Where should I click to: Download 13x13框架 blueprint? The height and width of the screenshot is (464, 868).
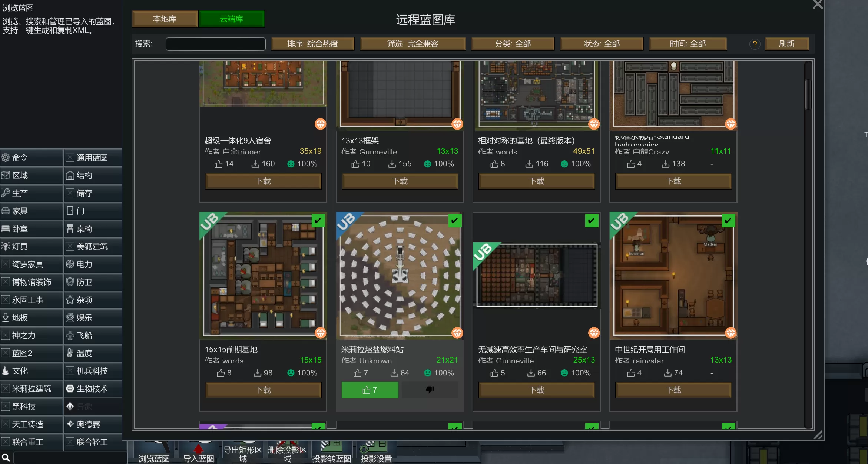400,181
